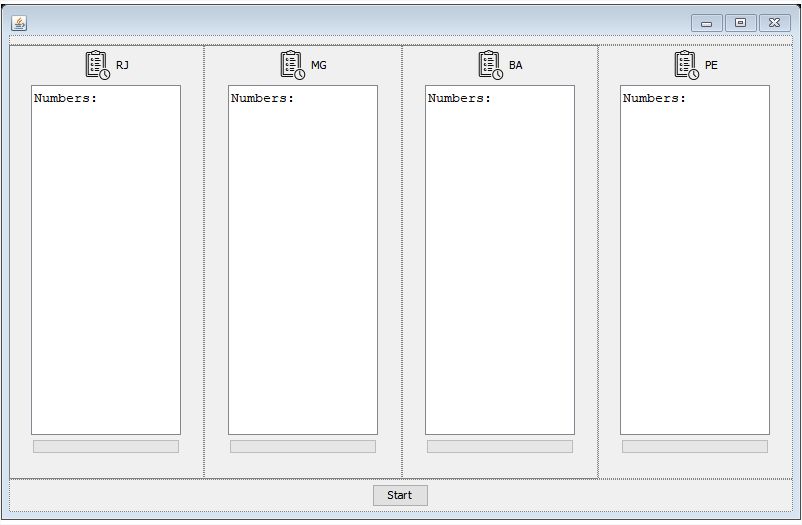Click the MG column label
Viewport: 802px width, 525px height.
tap(319, 65)
